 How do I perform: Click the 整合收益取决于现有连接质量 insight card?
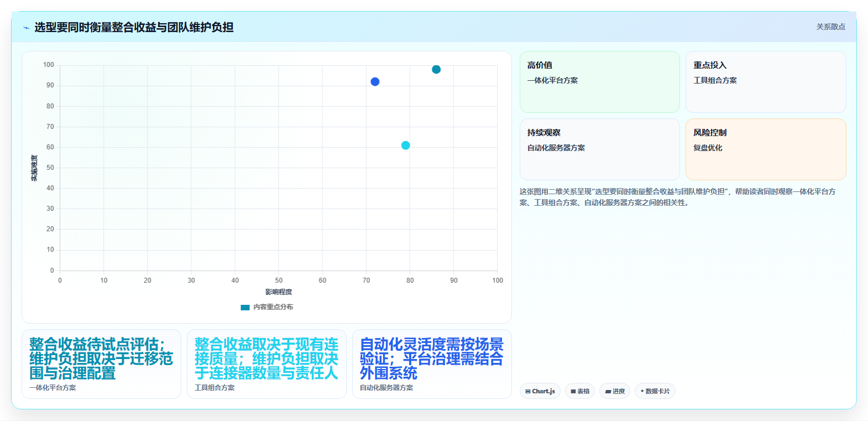click(266, 364)
